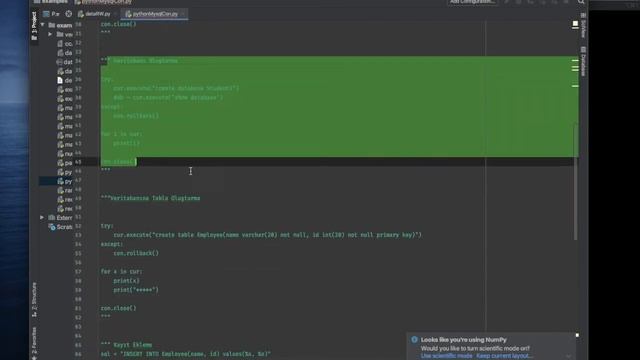Click the Add Configuration button
640x360 pixels.
click(472, 2)
